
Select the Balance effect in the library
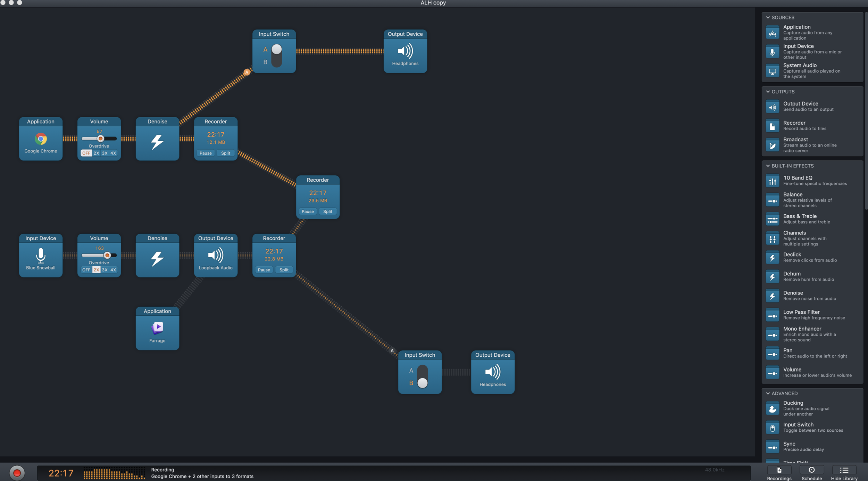812,200
